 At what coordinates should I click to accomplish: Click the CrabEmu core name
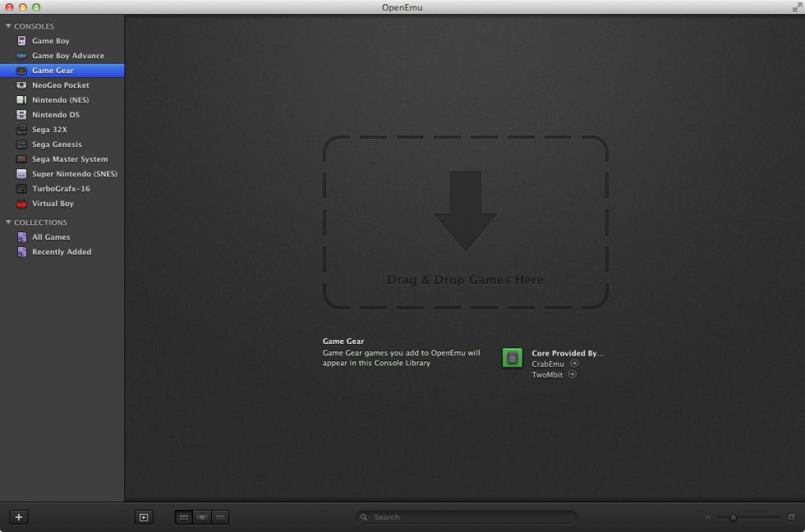pyautogui.click(x=547, y=364)
